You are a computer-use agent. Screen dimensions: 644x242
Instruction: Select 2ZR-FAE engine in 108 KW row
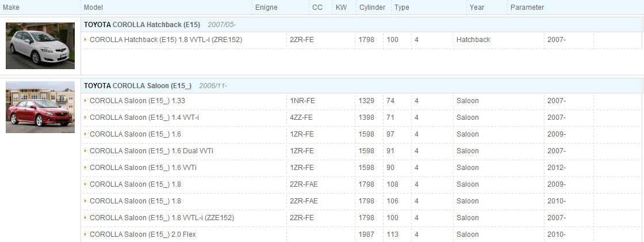[x=304, y=184]
